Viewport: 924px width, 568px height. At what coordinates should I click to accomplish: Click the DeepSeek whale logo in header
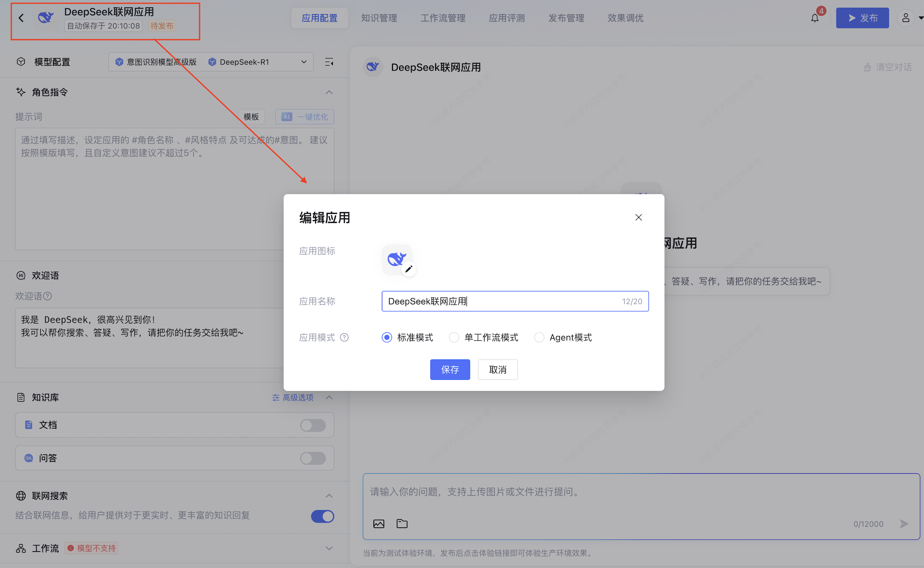click(x=46, y=17)
